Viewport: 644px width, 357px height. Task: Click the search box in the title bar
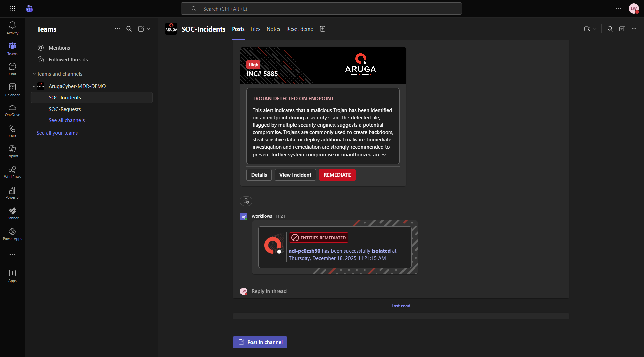(x=321, y=9)
